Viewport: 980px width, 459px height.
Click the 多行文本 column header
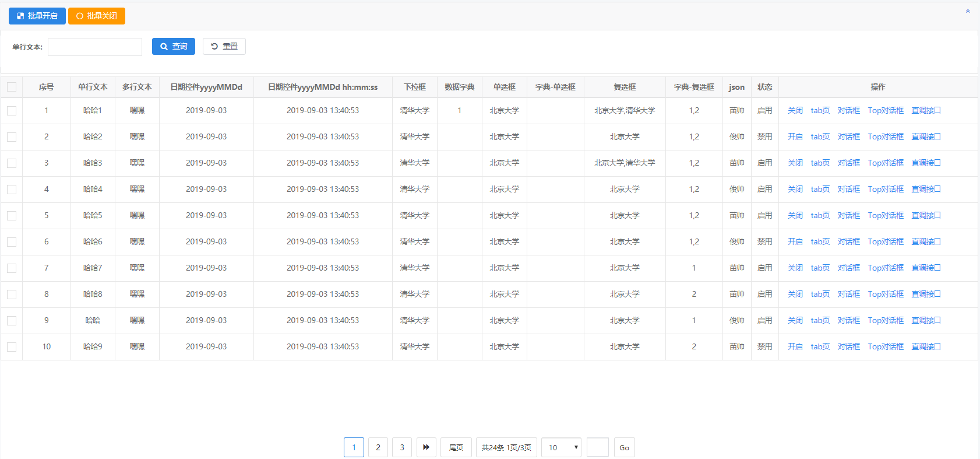(137, 87)
